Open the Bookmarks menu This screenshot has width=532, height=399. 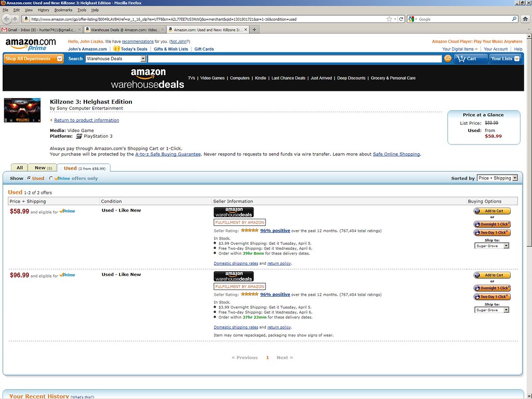[x=63, y=10]
